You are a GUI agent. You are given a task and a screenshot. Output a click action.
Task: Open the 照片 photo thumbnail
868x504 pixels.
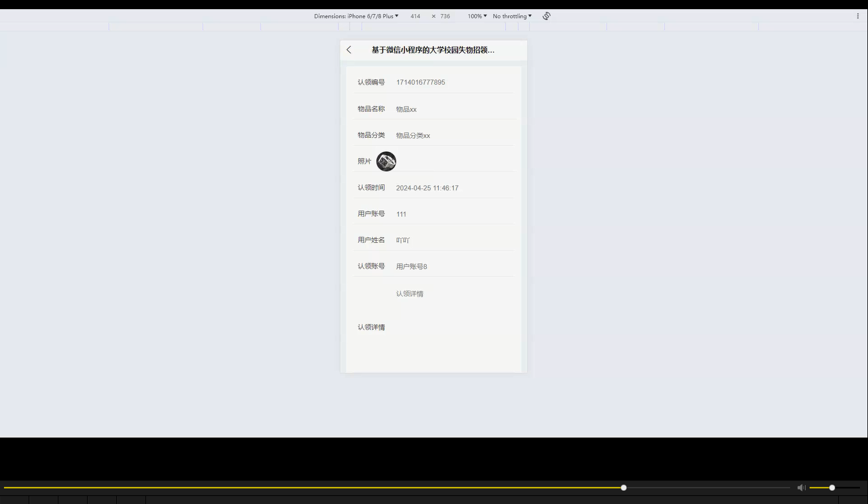point(386,162)
